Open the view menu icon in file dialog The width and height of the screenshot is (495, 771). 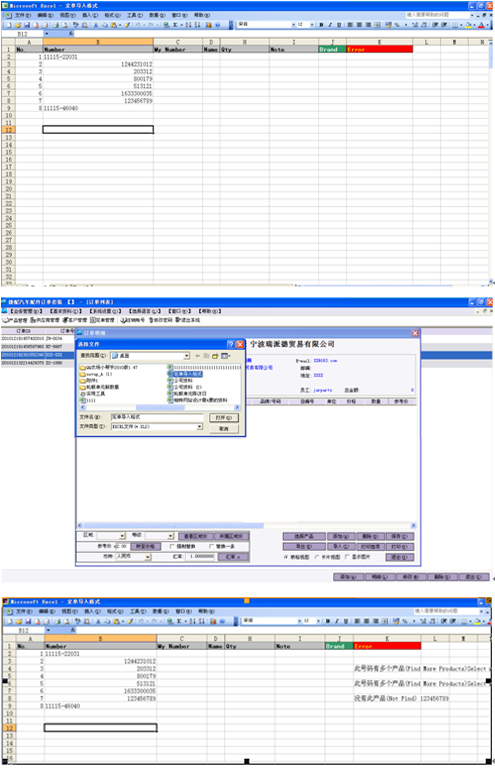226,356
